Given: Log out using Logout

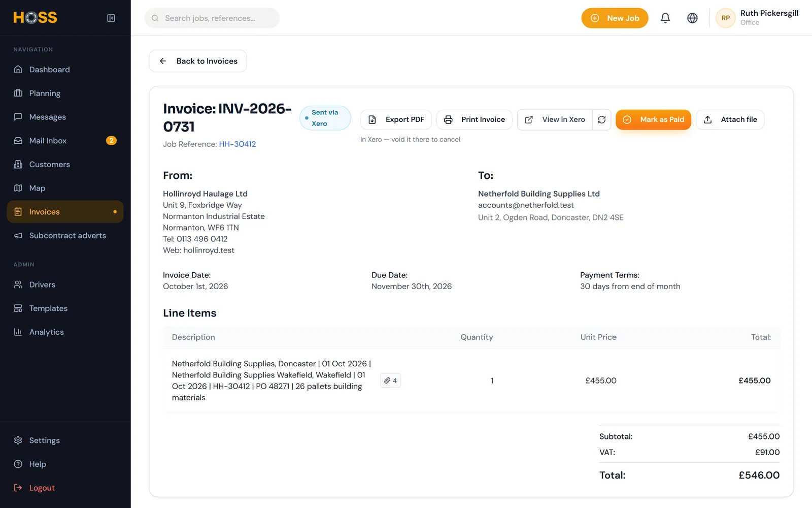Looking at the screenshot, I should click(x=65, y=488).
